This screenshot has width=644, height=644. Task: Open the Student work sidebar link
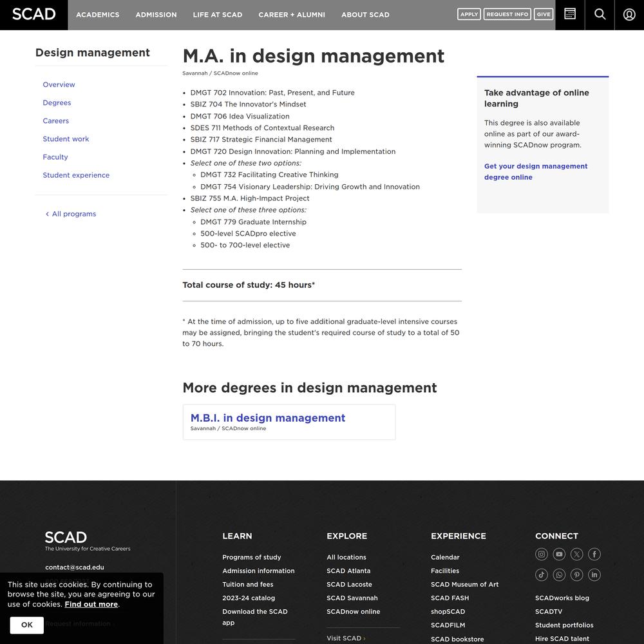point(66,139)
